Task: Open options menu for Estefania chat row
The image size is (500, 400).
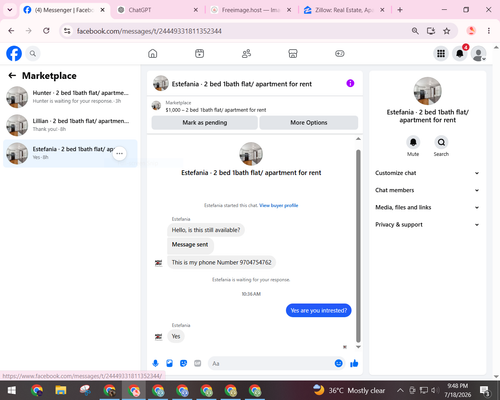Action: pyautogui.click(x=120, y=153)
